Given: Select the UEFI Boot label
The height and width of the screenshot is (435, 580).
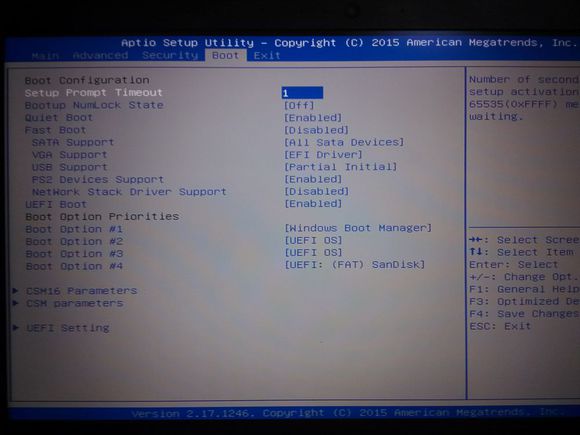Looking at the screenshot, I should point(56,205).
